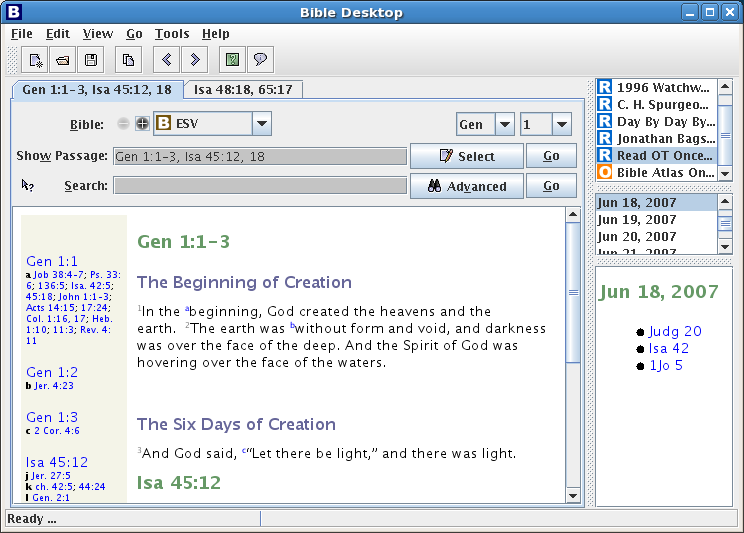Click the Advanced search button
This screenshot has height=533, width=744.
click(466, 186)
